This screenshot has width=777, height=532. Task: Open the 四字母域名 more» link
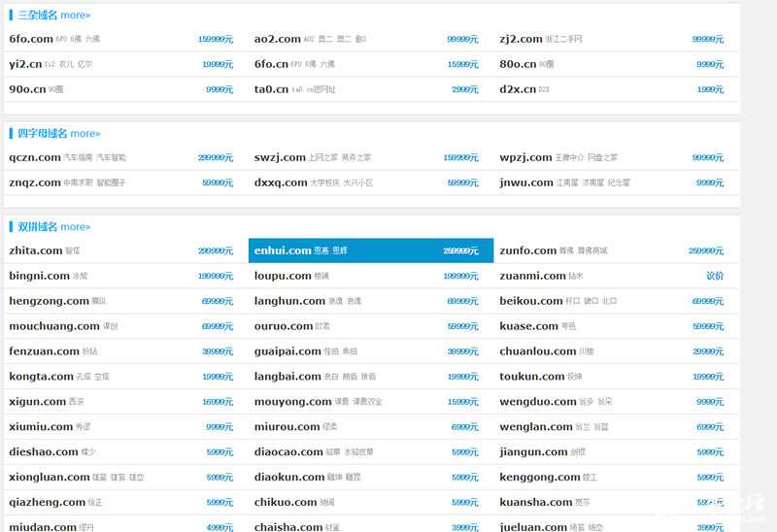pyautogui.click(x=84, y=134)
